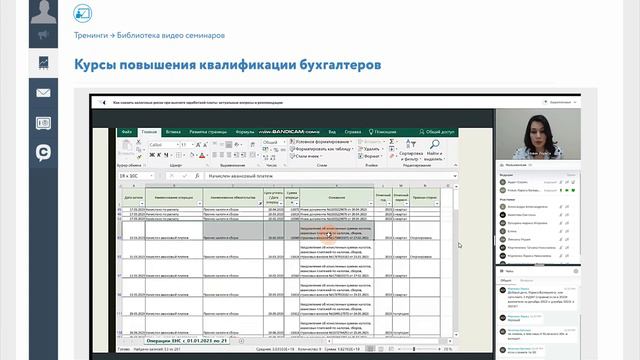Select sheet tab 'Операции ЕНС с 01.01.2023 по 21'

tap(187, 341)
